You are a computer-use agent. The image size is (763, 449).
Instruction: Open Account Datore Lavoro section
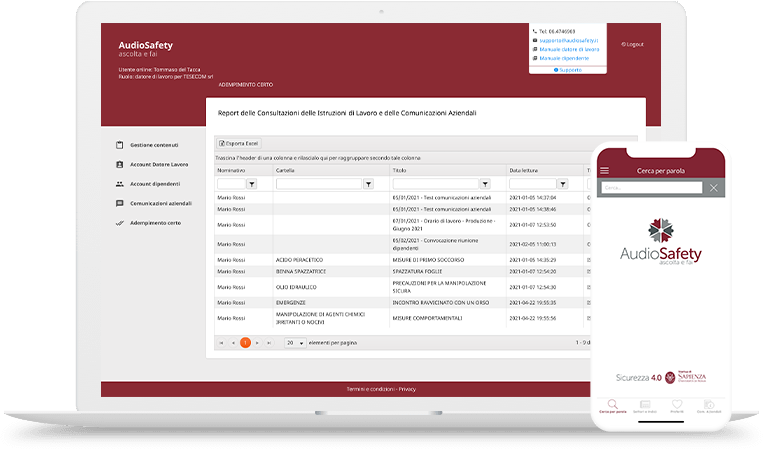pyautogui.click(x=153, y=164)
